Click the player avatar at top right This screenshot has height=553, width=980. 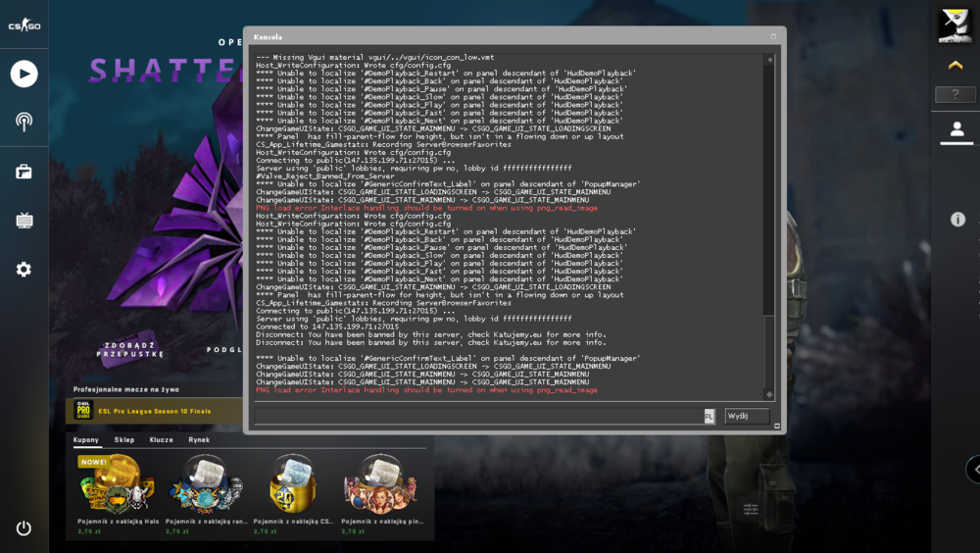(x=955, y=25)
